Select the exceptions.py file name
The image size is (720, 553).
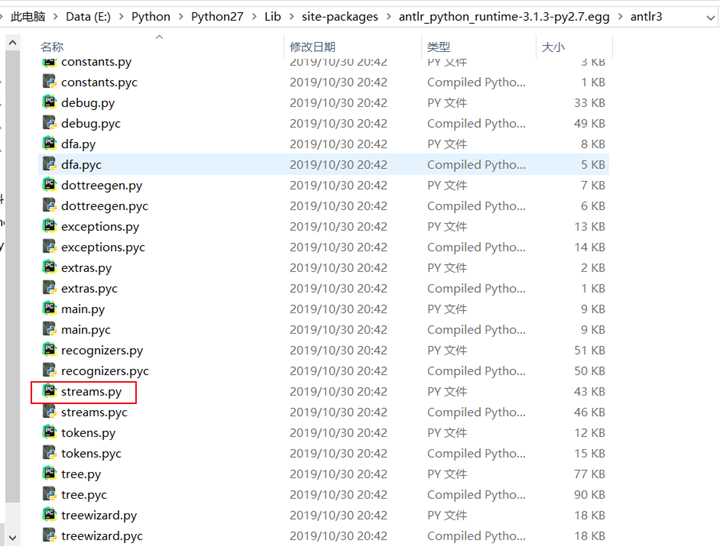pyautogui.click(x=100, y=226)
